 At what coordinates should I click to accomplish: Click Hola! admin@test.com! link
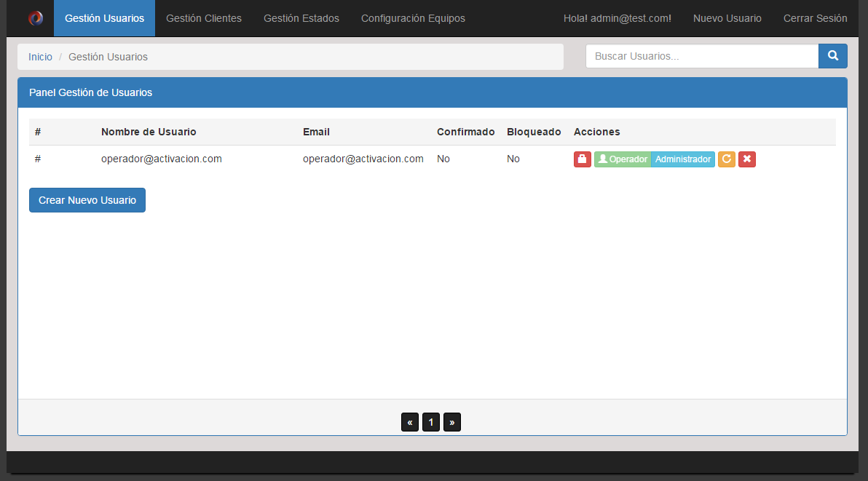click(x=618, y=18)
